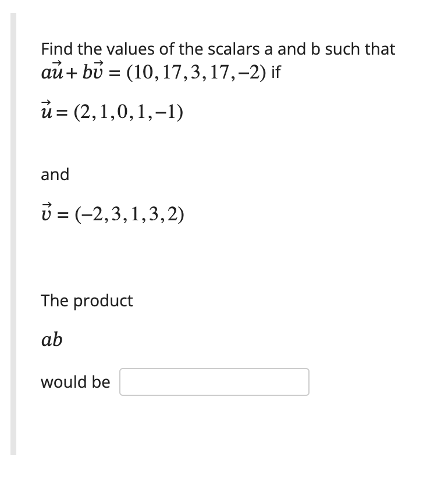This screenshot has height=479, width=448.
Task: Click the vector arrow over u
Action: 47,102
